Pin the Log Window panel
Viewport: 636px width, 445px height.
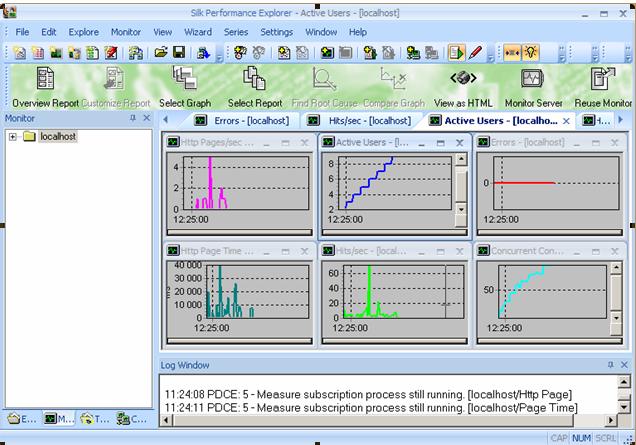[610, 365]
